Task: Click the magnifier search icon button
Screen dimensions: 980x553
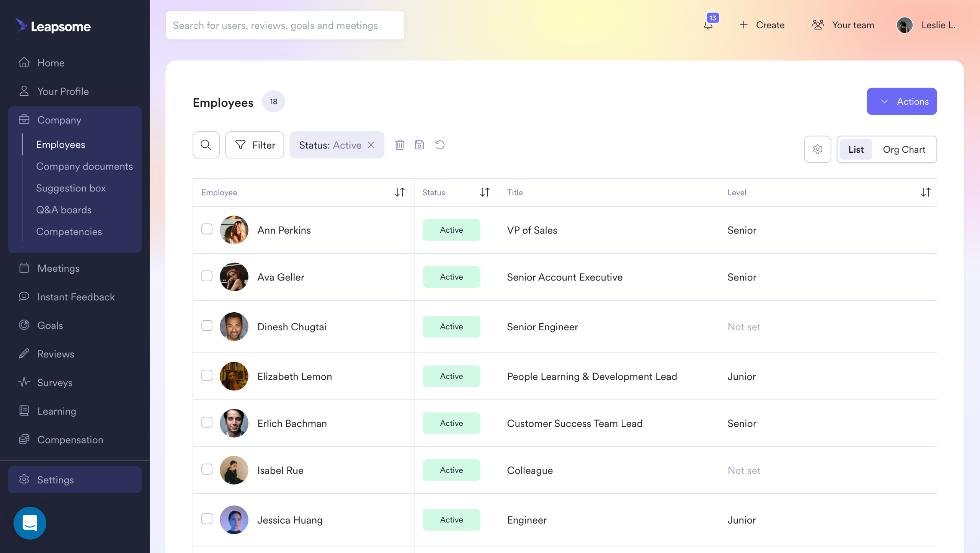Action: click(206, 145)
